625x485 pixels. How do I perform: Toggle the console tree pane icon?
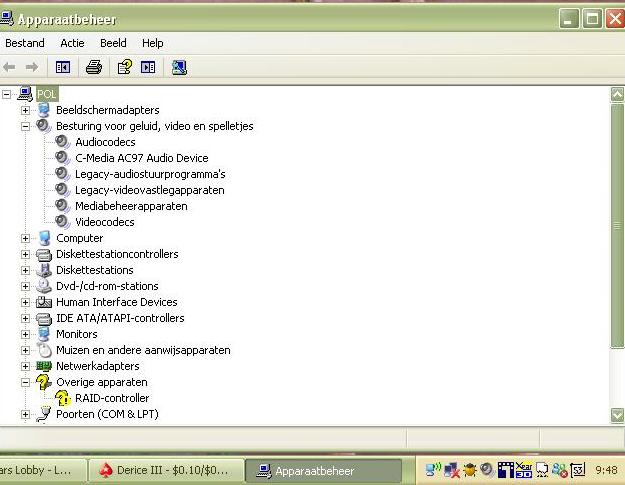point(63,67)
